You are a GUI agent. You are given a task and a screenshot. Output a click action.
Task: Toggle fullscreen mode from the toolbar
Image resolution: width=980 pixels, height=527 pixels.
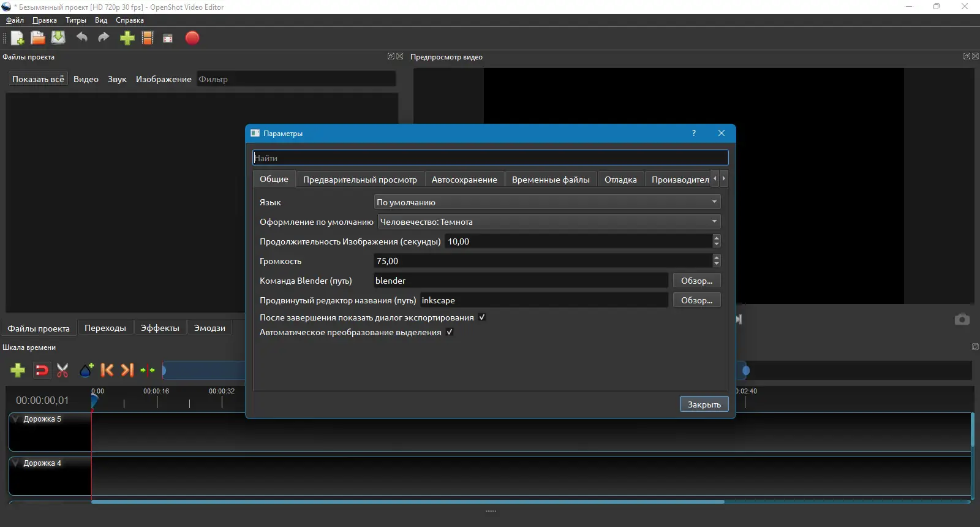168,39
